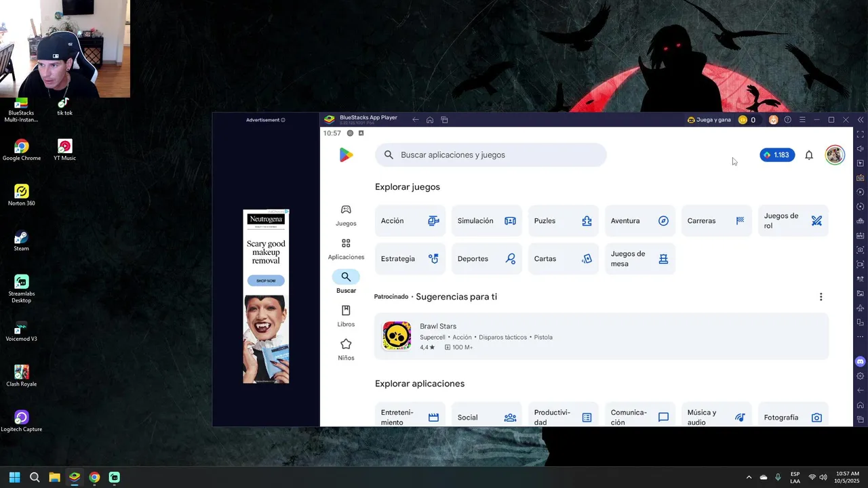Open the Juegos tab in Play Store
Image resolution: width=868 pixels, height=488 pixels.
[x=346, y=216]
